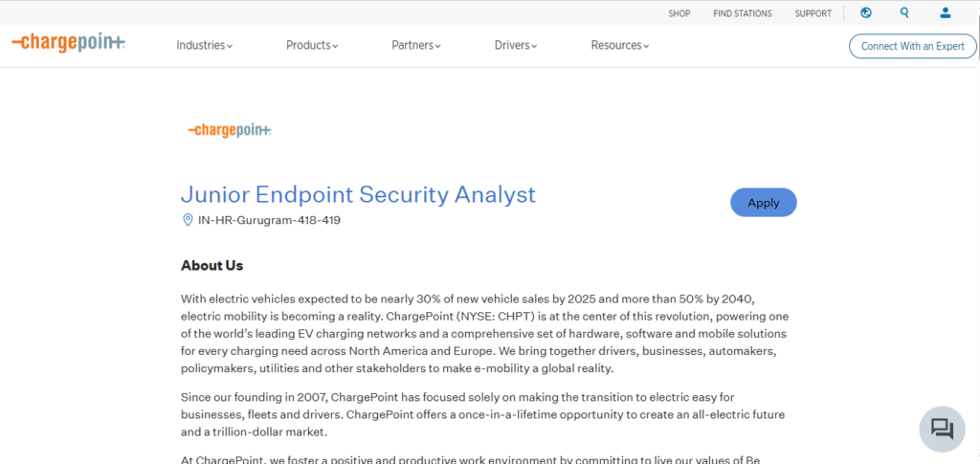Click the Junior Endpoint Security Analyst title

358,194
